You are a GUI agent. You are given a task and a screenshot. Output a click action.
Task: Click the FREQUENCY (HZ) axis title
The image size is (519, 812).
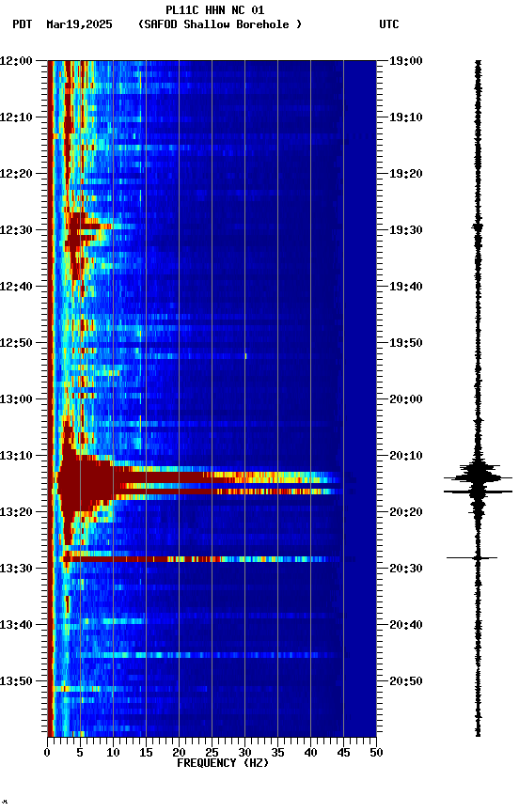tap(223, 764)
